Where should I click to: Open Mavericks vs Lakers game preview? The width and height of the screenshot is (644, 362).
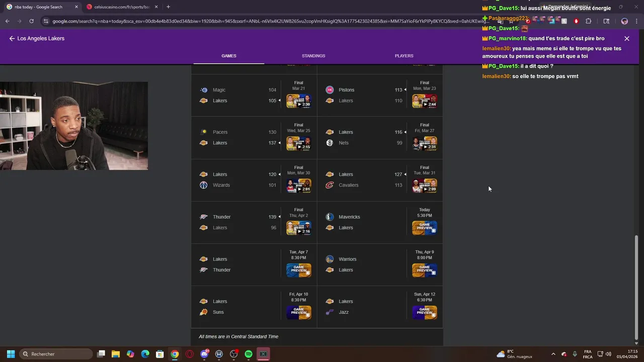click(x=425, y=228)
